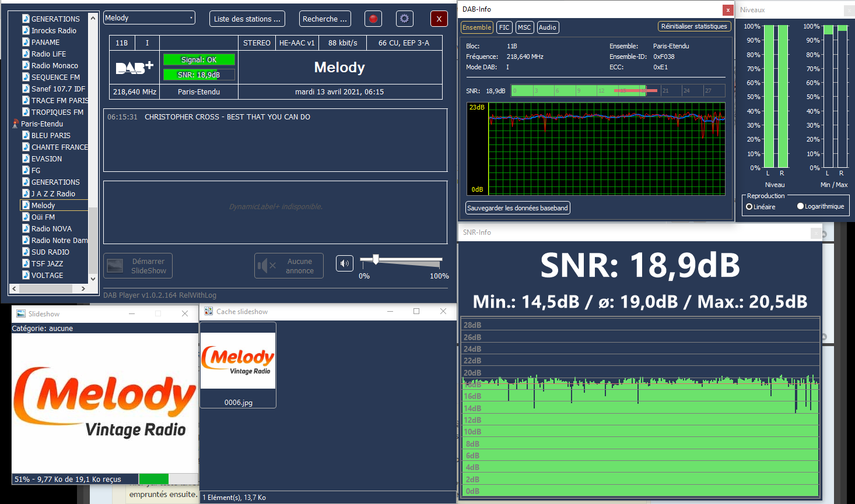Click the station list scroll-right arrow
The image size is (855, 504).
coord(83,288)
